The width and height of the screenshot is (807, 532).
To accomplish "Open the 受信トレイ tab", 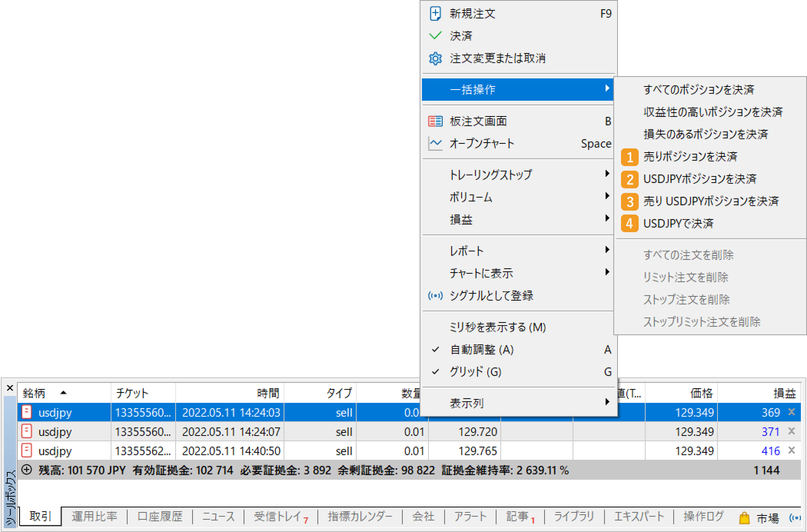I will pyautogui.click(x=281, y=517).
